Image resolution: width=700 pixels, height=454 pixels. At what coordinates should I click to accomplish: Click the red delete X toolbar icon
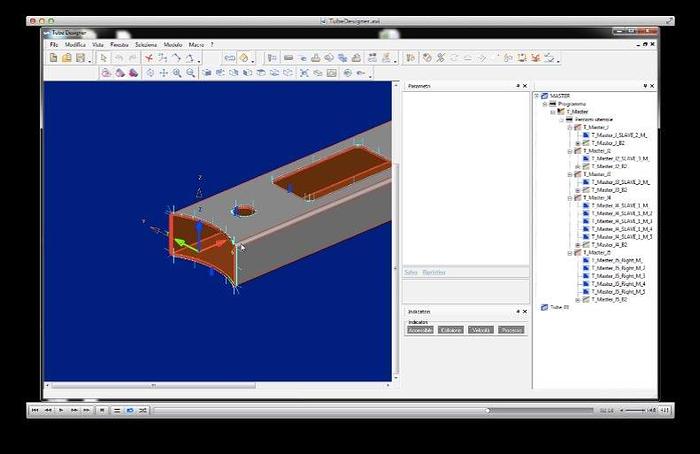149,58
